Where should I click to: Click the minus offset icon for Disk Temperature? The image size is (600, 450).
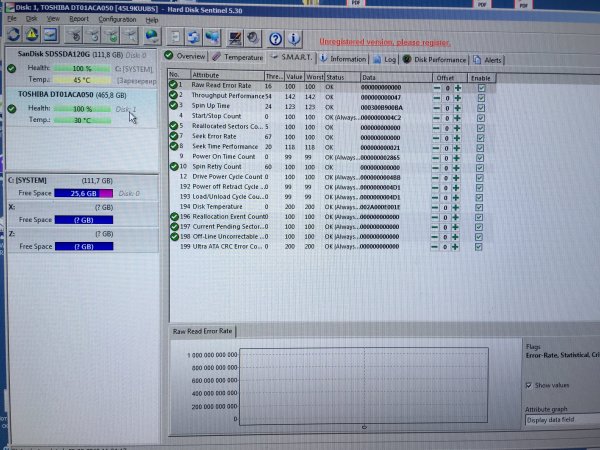coord(437,206)
